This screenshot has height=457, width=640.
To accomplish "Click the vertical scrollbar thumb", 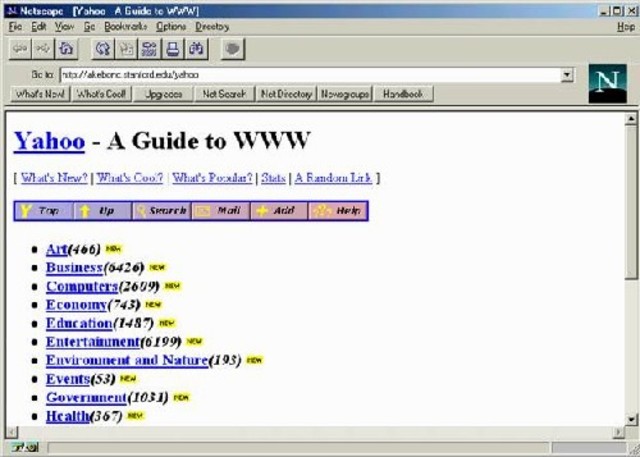I will [631, 202].
